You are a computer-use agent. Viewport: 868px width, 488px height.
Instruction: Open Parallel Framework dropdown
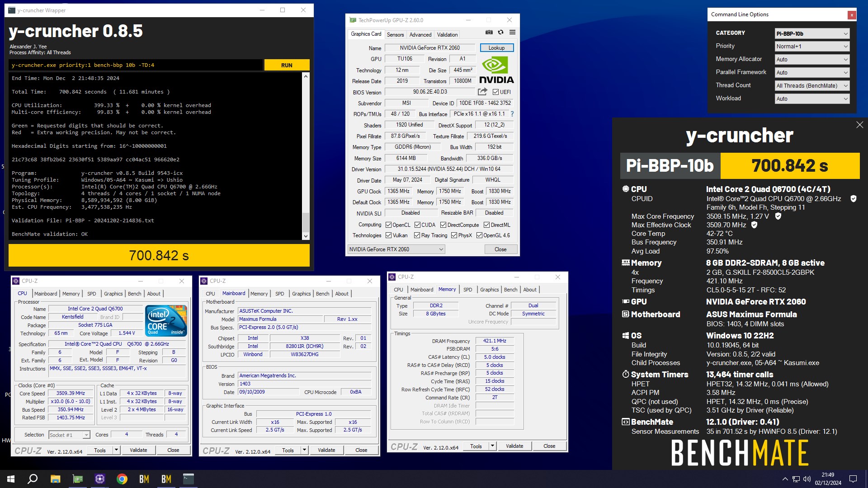point(812,73)
